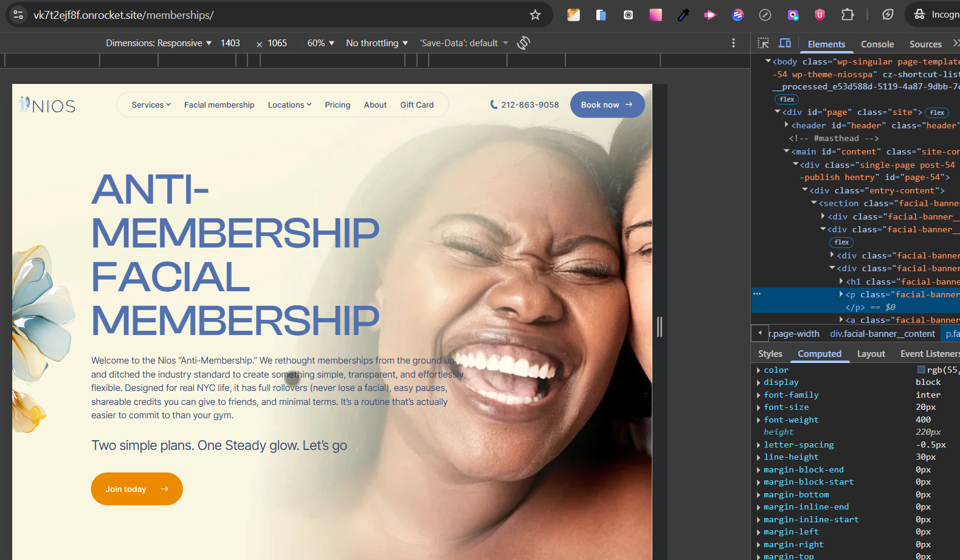The image size is (960, 560).
Task: Activate the inspect element picker tool
Action: 764,43
